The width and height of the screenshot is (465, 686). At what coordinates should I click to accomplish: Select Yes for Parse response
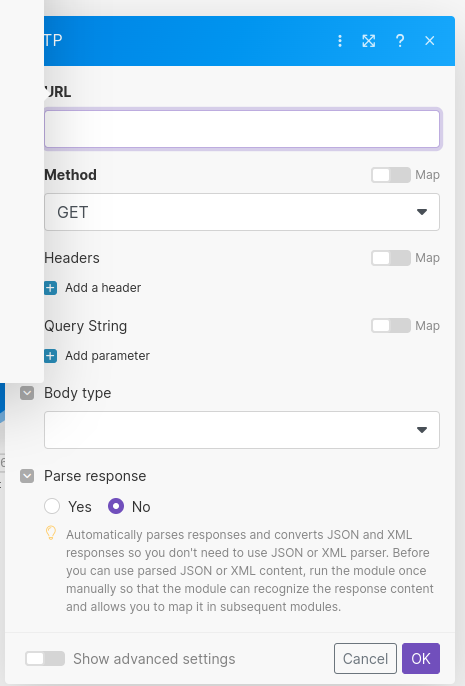coord(52,506)
